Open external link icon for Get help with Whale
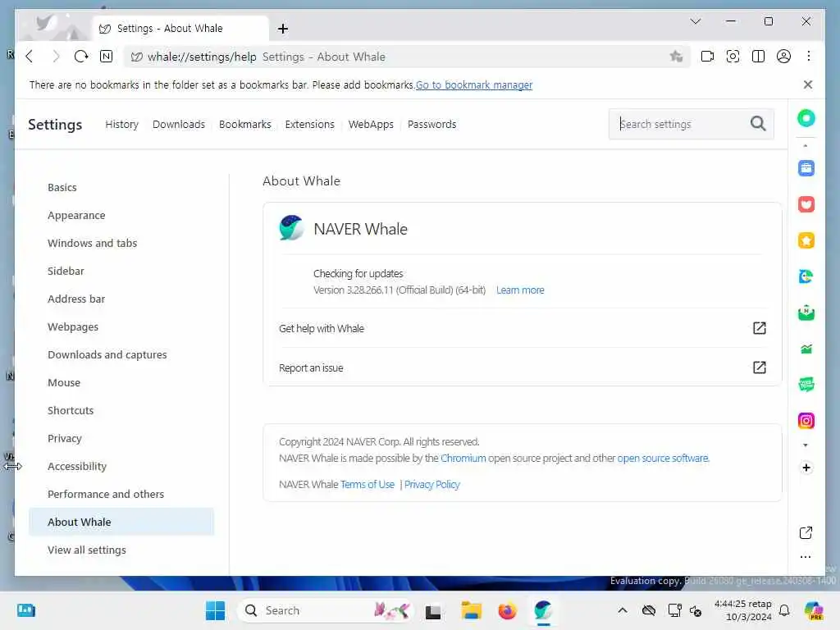Viewport: 840px width, 630px height. [x=759, y=328]
